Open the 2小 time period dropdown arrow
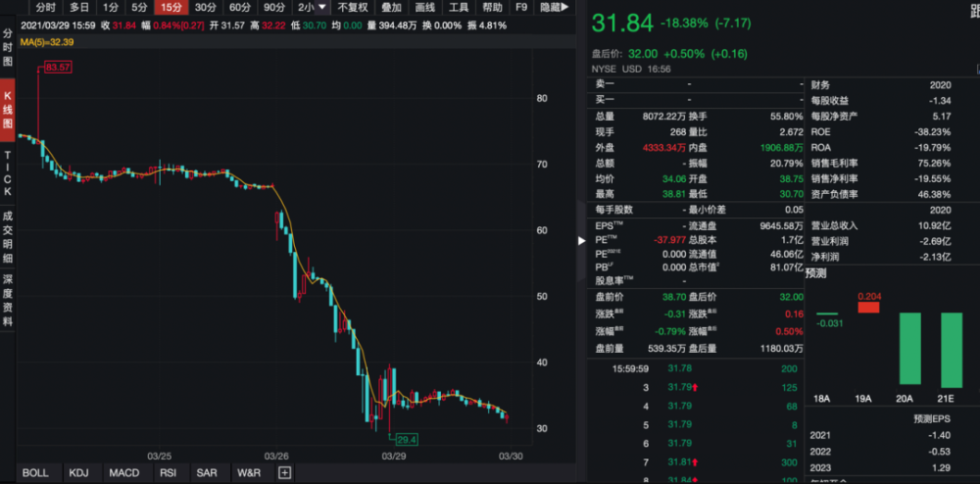This screenshot has height=484, width=980. click(322, 8)
